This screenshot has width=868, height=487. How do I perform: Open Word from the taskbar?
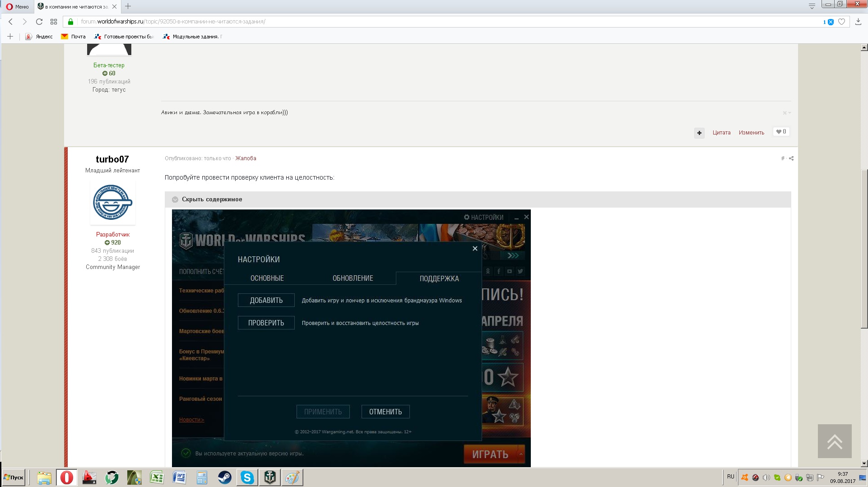click(x=180, y=478)
